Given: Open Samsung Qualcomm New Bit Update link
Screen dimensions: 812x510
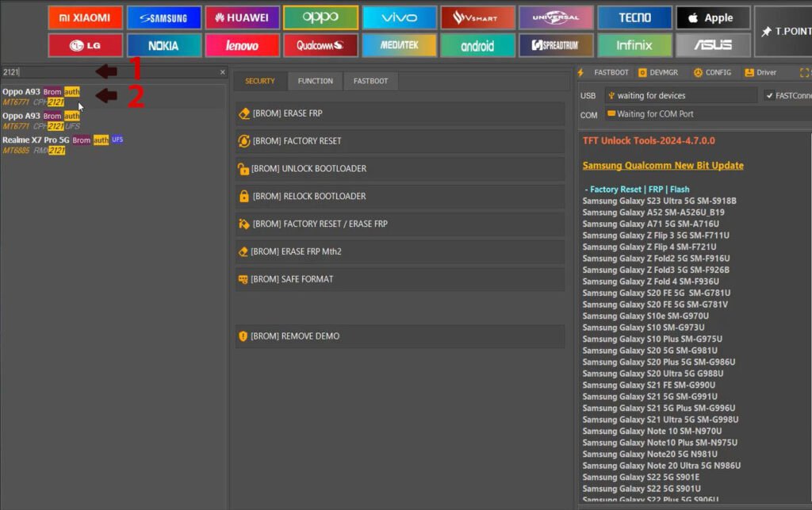Looking at the screenshot, I should (x=663, y=166).
